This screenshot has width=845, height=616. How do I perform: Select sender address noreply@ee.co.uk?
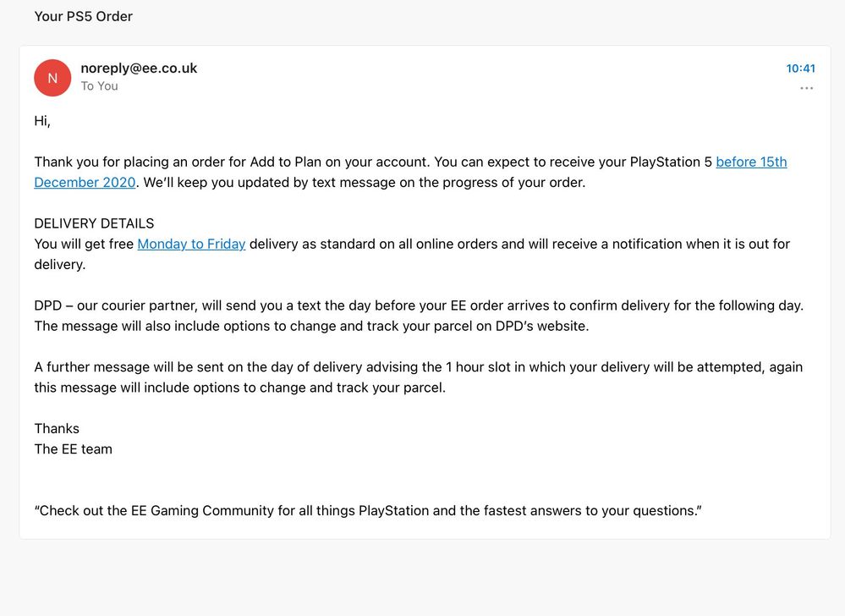pyautogui.click(x=139, y=68)
